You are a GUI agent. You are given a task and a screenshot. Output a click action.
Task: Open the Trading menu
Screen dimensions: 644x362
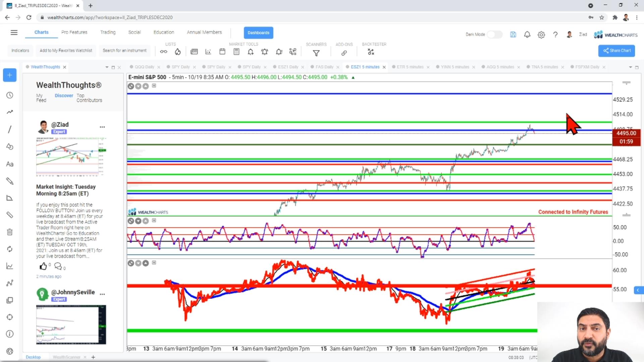point(108,32)
